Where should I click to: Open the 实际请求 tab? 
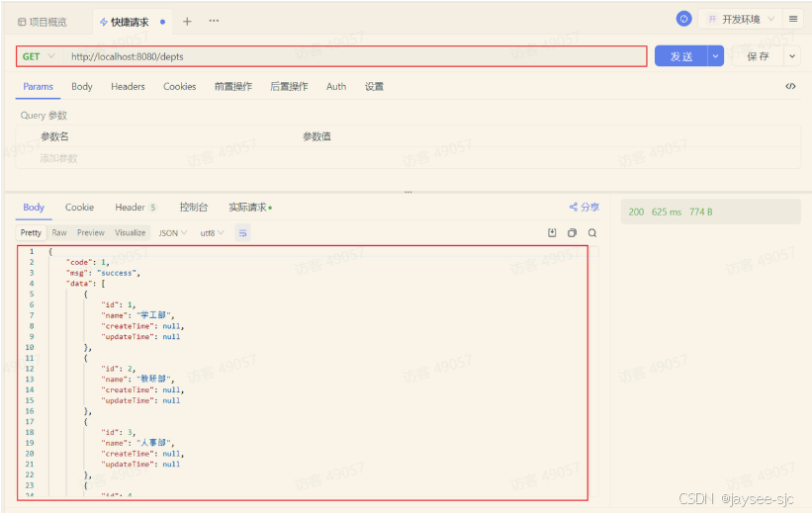[250, 207]
